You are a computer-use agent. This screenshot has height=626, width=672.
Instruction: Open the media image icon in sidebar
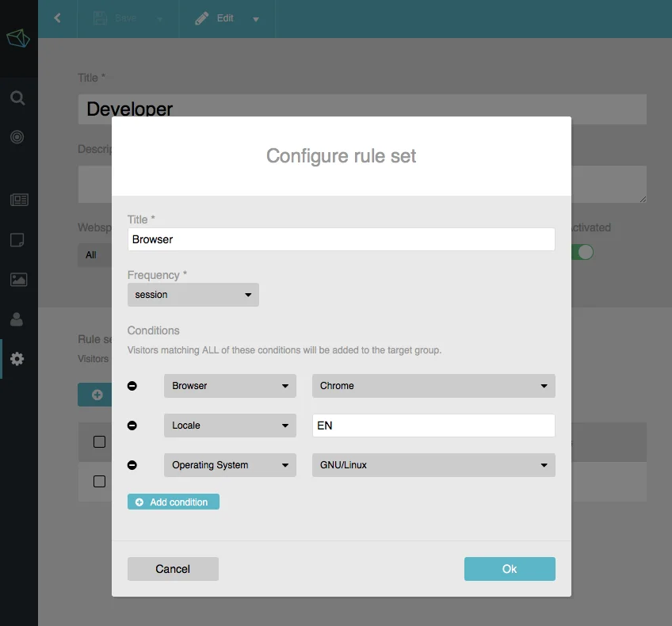point(18,279)
